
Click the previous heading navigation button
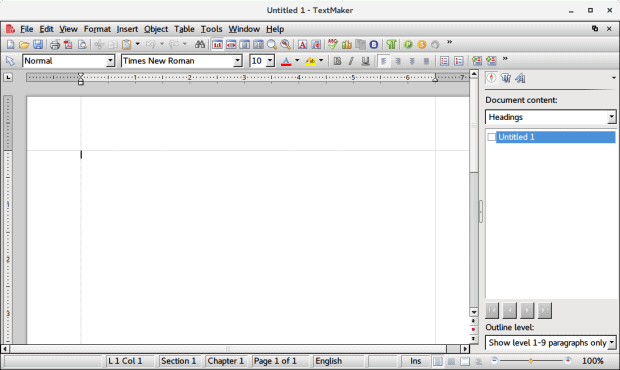[510, 310]
